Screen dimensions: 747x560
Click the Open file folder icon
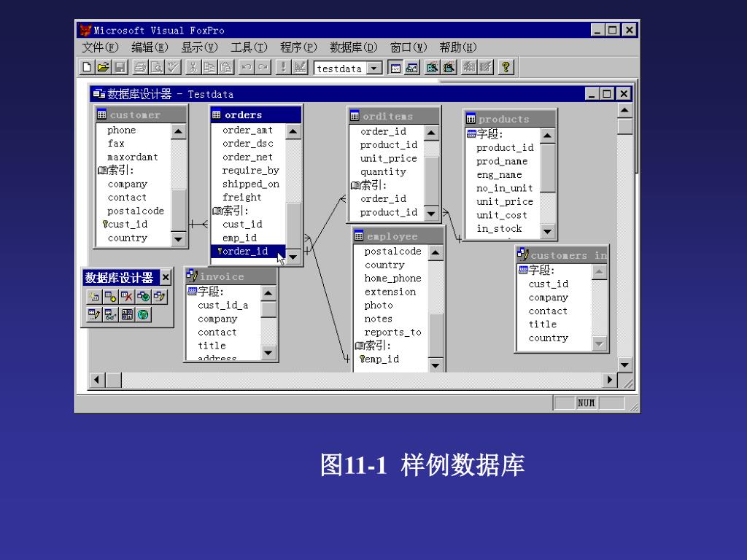[x=103, y=67]
